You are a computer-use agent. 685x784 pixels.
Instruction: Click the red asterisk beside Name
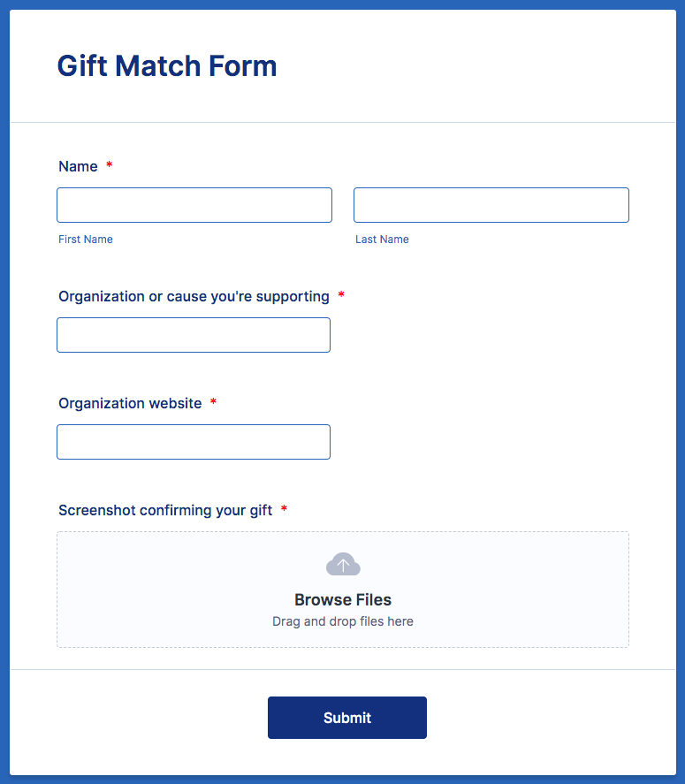click(x=110, y=166)
